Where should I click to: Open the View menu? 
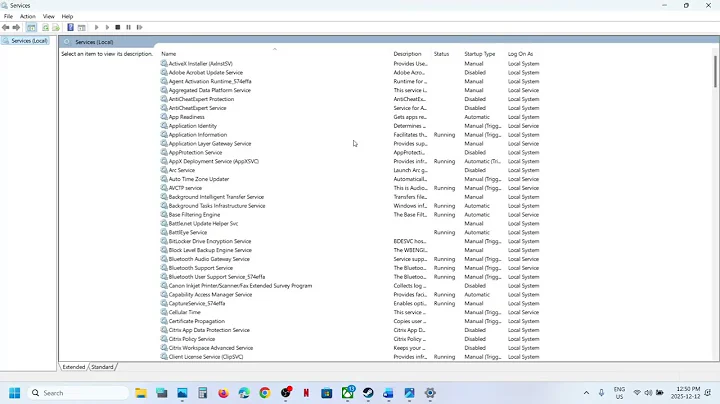pyautogui.click(x=49, y=16)
